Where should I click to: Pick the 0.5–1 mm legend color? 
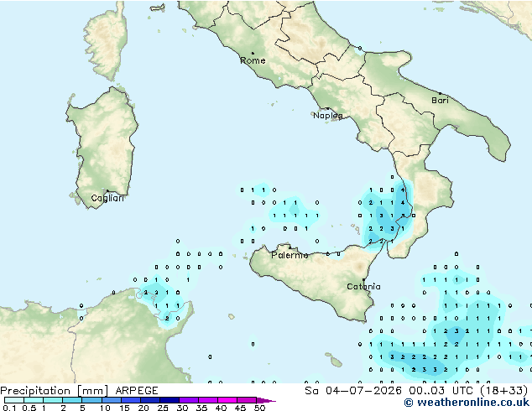coord(34,400)
